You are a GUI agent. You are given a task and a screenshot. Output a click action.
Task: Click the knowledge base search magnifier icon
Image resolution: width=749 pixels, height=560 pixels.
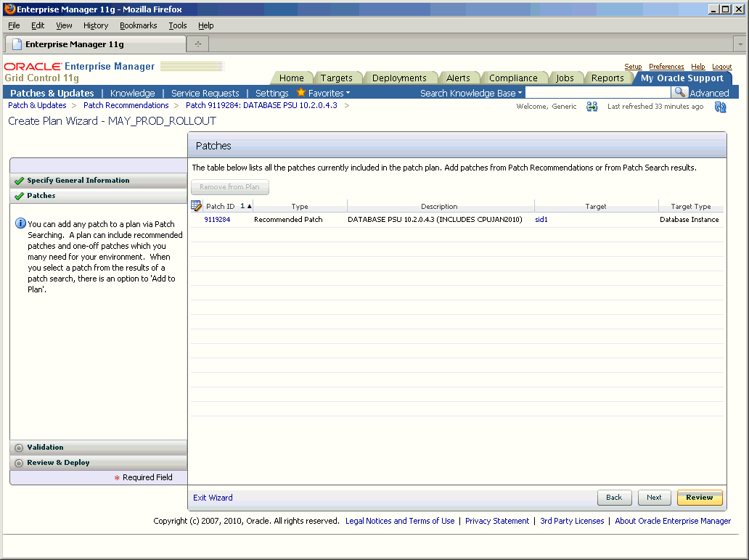tap(679, 92)
